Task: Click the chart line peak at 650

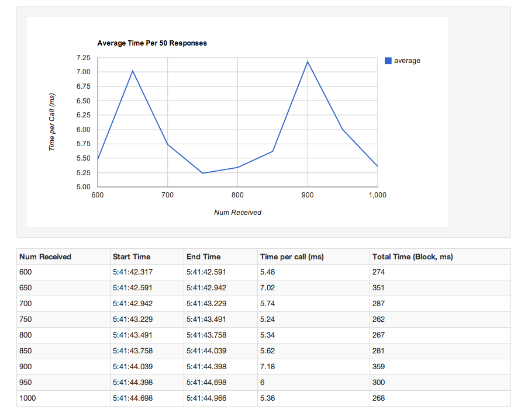Action: click(133, 71)
